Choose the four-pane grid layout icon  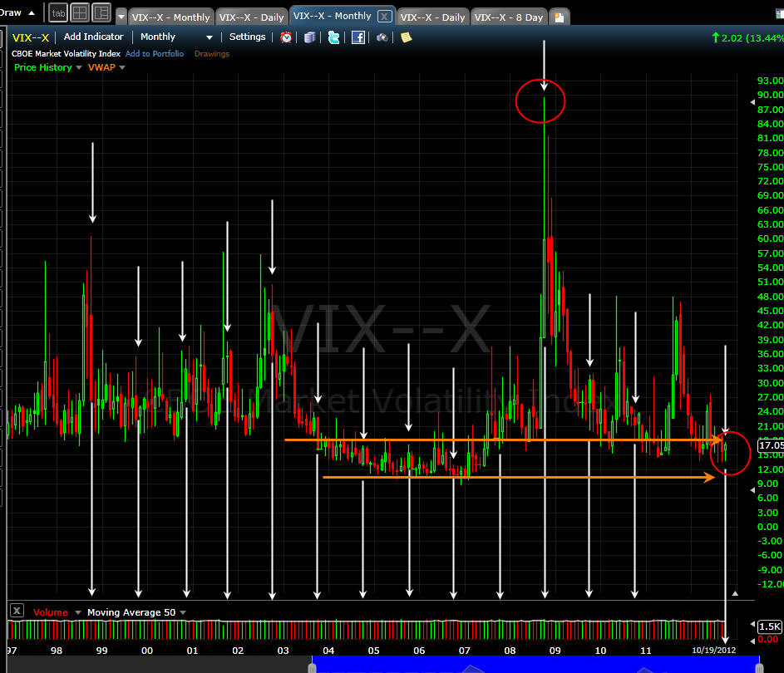(x=80, y=12)
